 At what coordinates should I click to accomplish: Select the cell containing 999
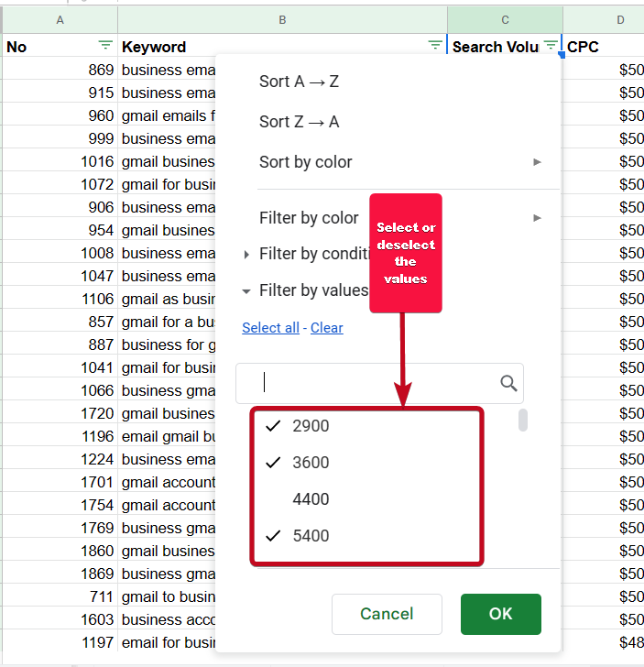[x=60, y=138]
